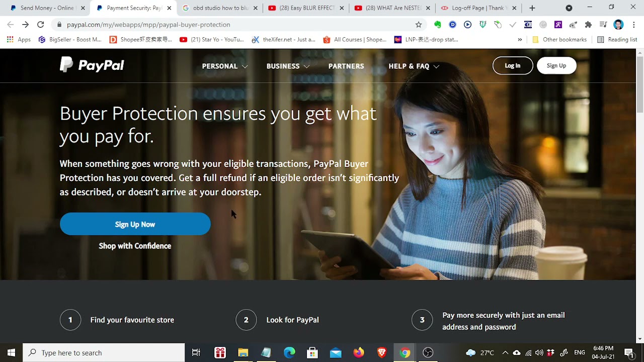
Task: Click the page's vertical scrollbar thumb
Action: click(640, 84)
